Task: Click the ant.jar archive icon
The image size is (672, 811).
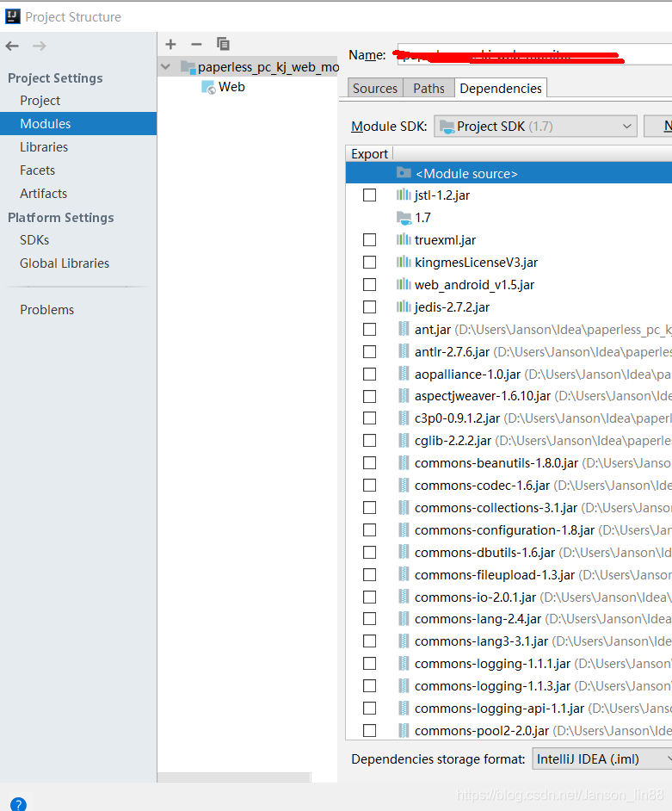Action: click(404, 329)
